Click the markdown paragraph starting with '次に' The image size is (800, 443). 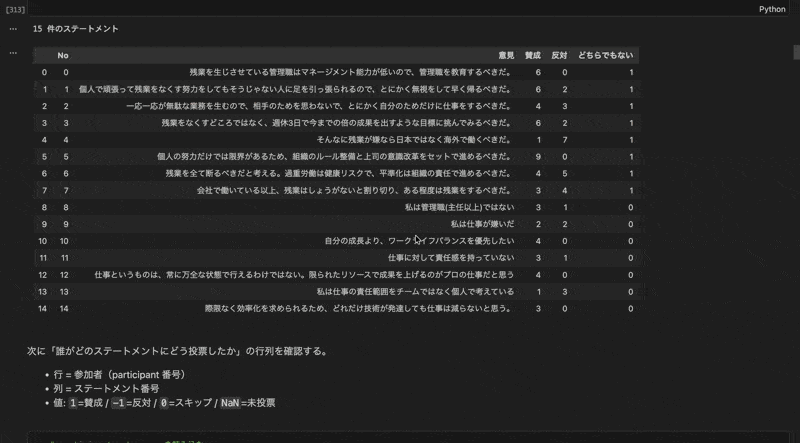176,352
